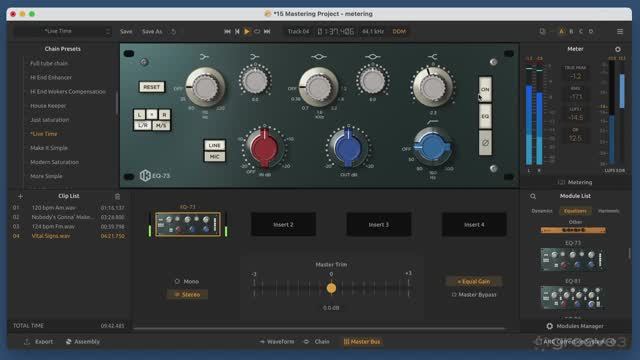640x360 pixels.
Task: Switch to the Harmonic module tab
Action: tap(609, 211)
